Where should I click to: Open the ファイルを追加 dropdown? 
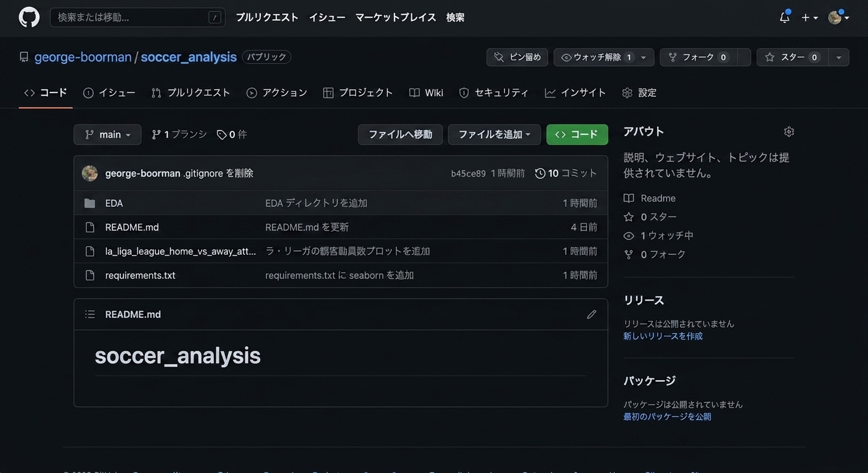[x=494, y=134]
